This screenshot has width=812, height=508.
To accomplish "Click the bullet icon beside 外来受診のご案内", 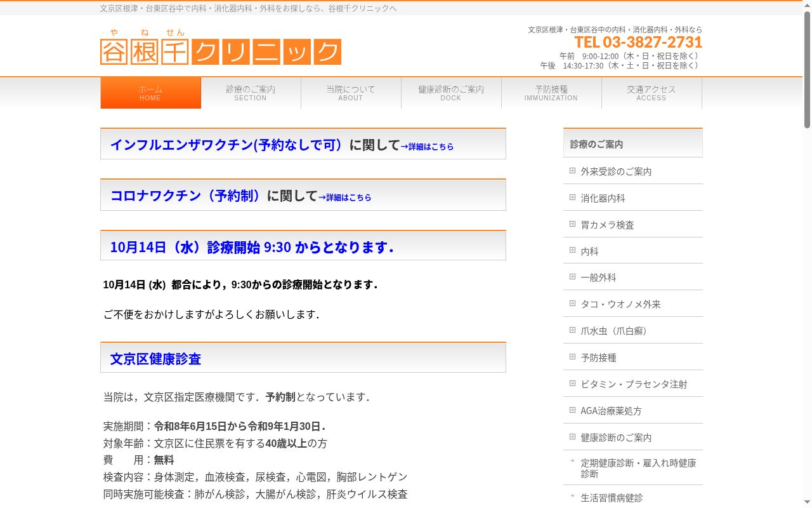I will [572, 171].
